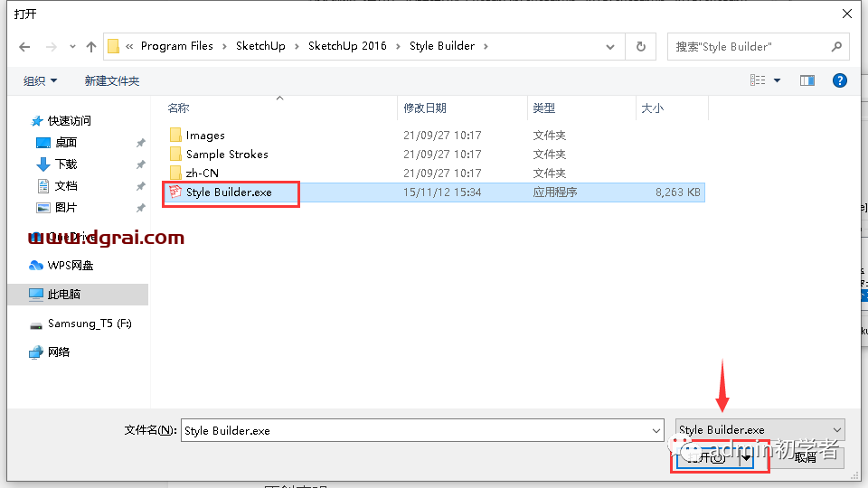Open the 打开 button's dropdown arrow

(x=746, y=457)
